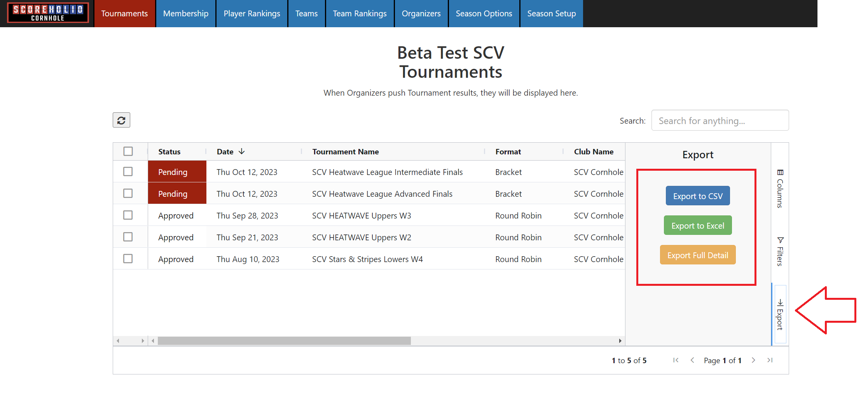The image size is (868, 404).
Task: Click the Export Full Detail button
Action: (x=697, y=255)
